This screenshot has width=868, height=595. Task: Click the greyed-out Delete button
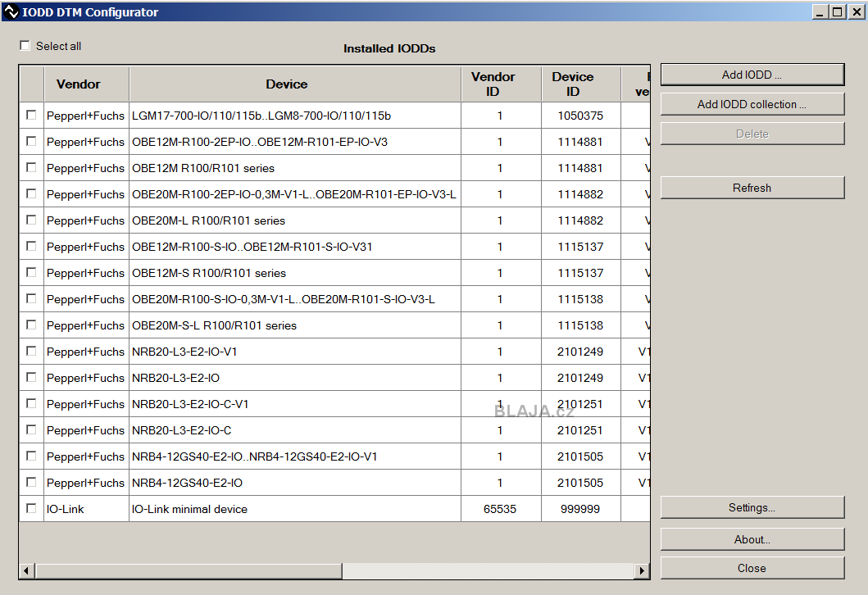tap(752, 134)
